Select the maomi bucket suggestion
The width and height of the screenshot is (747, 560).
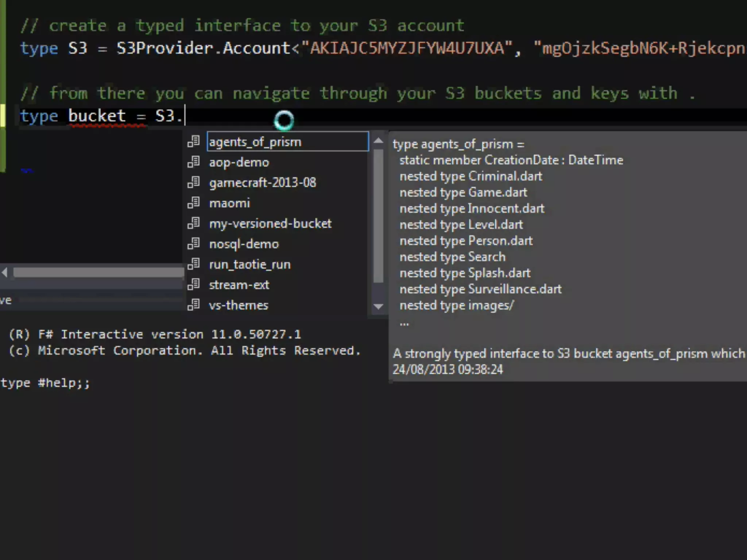(x=229, y=203)
